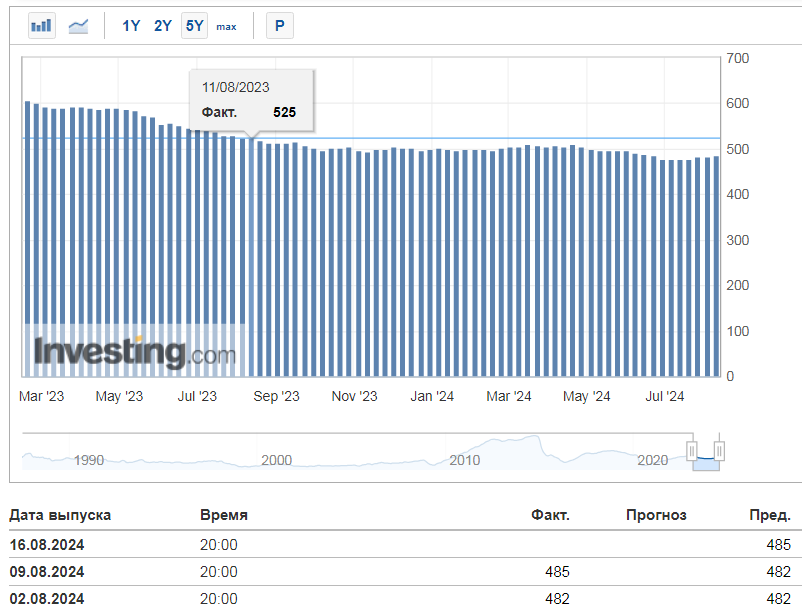Screen dimensions: 802x609
Task: Click the 'Дата выпуска' column header
Action: [x=60, y=515]
